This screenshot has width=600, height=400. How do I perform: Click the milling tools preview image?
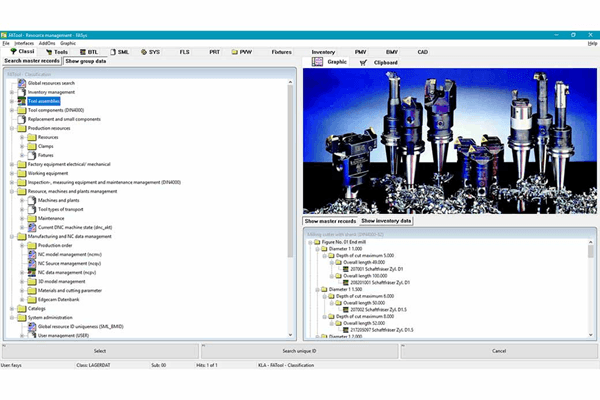tap(450, 141)
